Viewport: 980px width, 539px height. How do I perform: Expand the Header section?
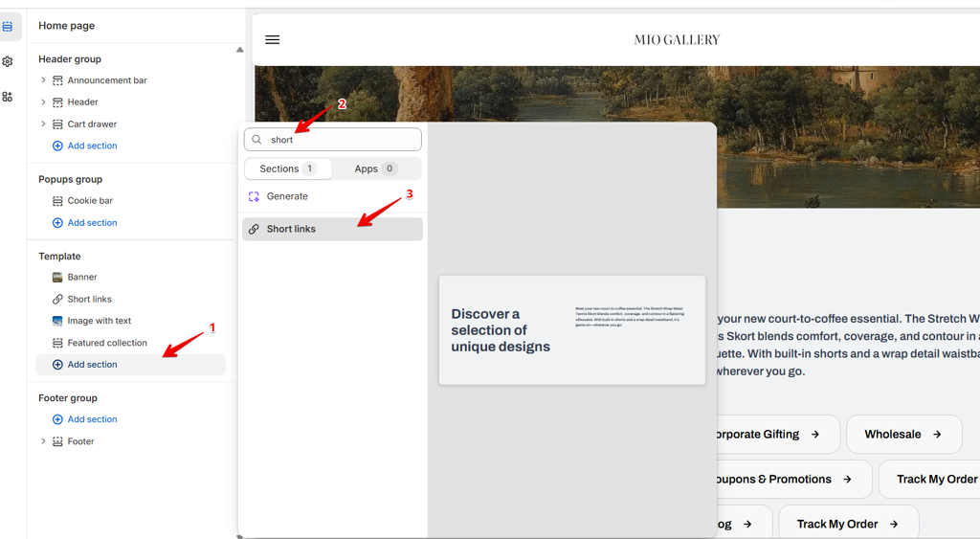[43, 101]
